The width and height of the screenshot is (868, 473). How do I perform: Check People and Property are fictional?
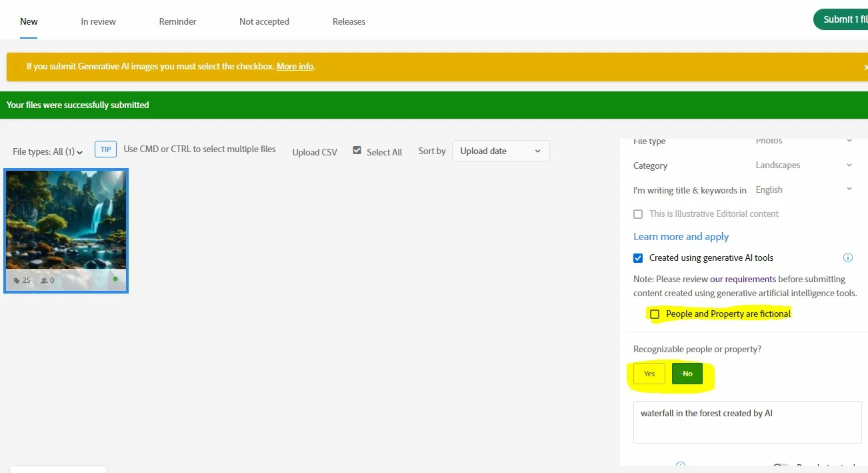pos(655,314)
